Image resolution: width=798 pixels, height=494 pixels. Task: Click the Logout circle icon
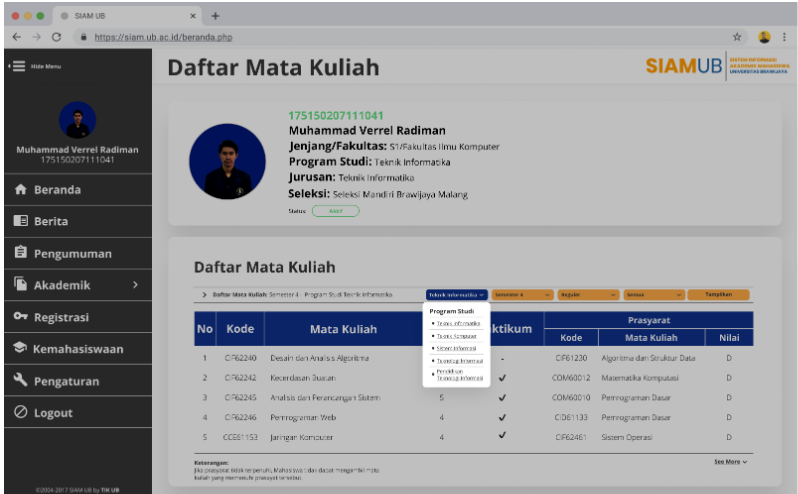[20, 413]
